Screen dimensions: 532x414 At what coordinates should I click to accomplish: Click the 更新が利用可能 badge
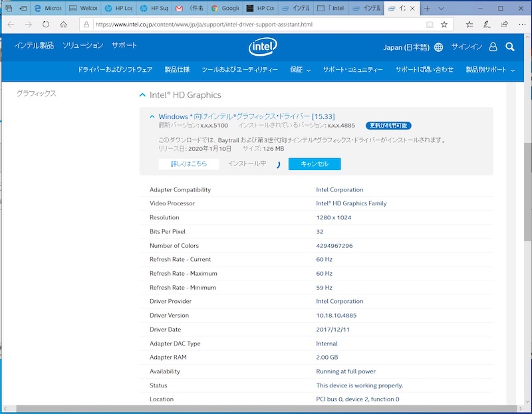(x=388, y=126)
